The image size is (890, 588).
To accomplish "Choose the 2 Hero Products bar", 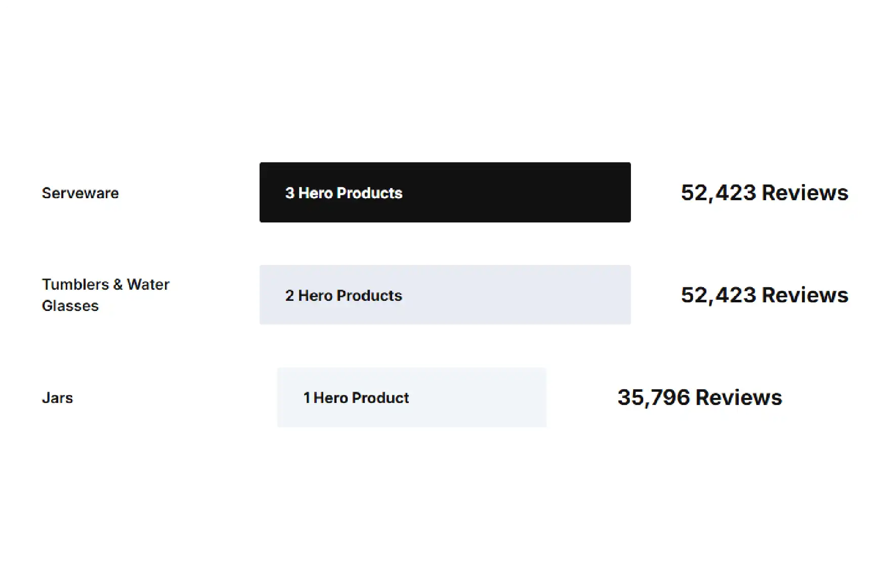I will coord(445,295).
